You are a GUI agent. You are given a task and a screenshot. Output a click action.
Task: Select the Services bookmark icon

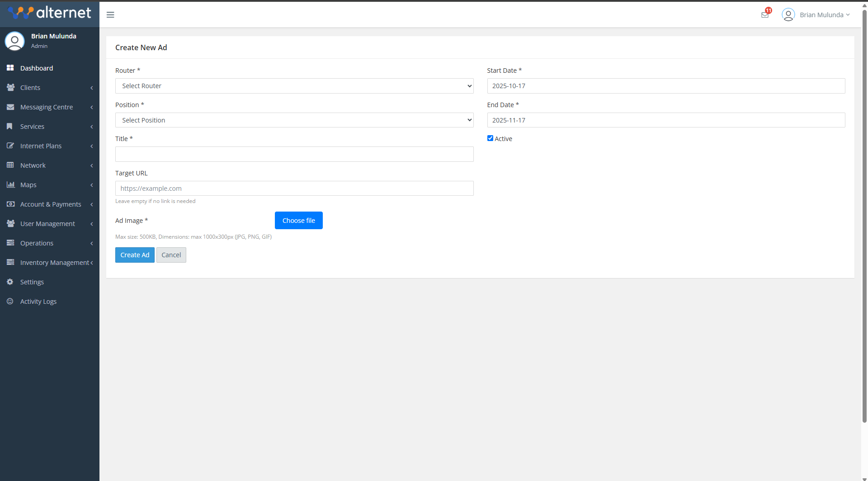point(10,126)
